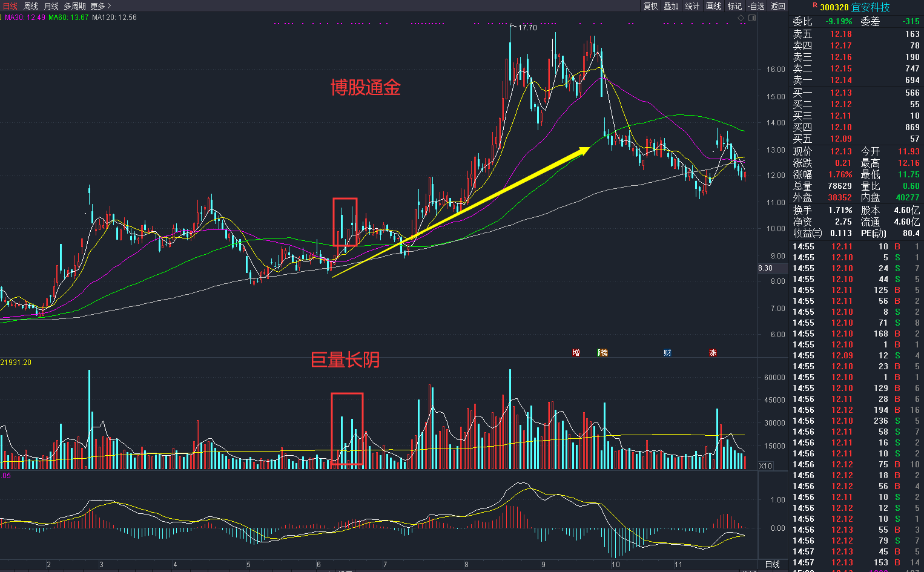Switch to the 月线 monthly tab
Image resolution: width=924 pixels, height=572 pixels.
coord(51,5)
